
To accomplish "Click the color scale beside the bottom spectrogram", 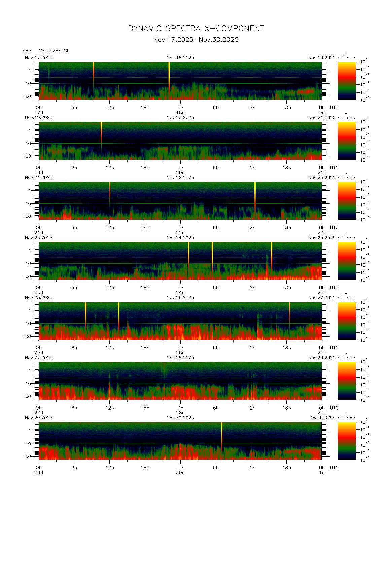I will [347, 441].
